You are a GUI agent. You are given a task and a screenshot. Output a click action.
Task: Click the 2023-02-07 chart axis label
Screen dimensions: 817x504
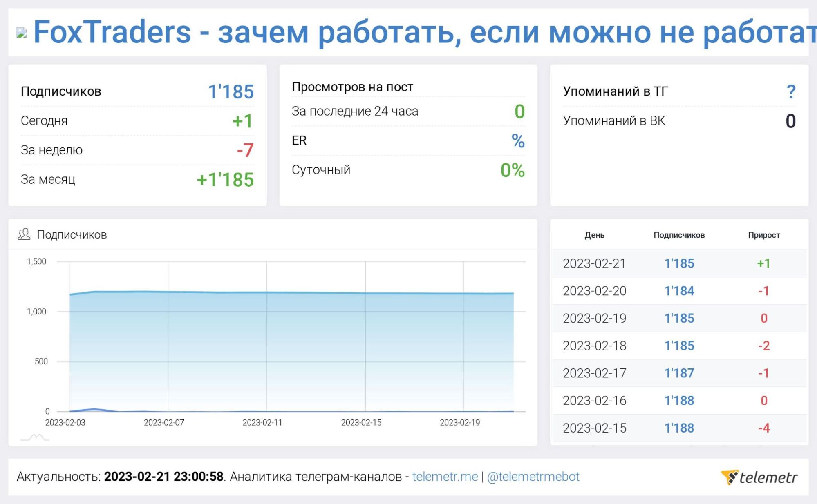point(164,423)
